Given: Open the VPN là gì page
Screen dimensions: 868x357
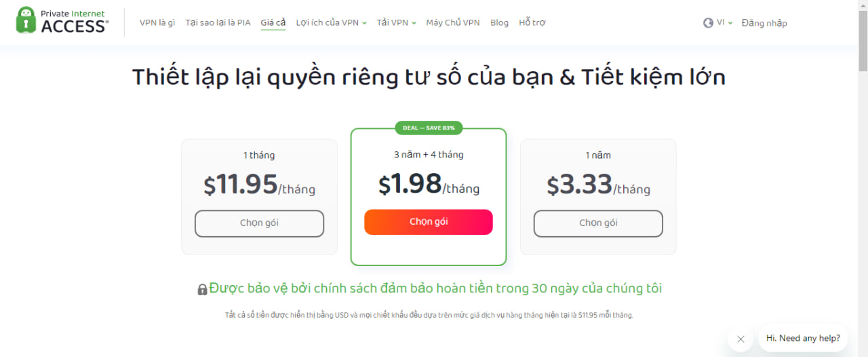Looking at the screenshot, I should pyautogui.click(x=157, y=22).
